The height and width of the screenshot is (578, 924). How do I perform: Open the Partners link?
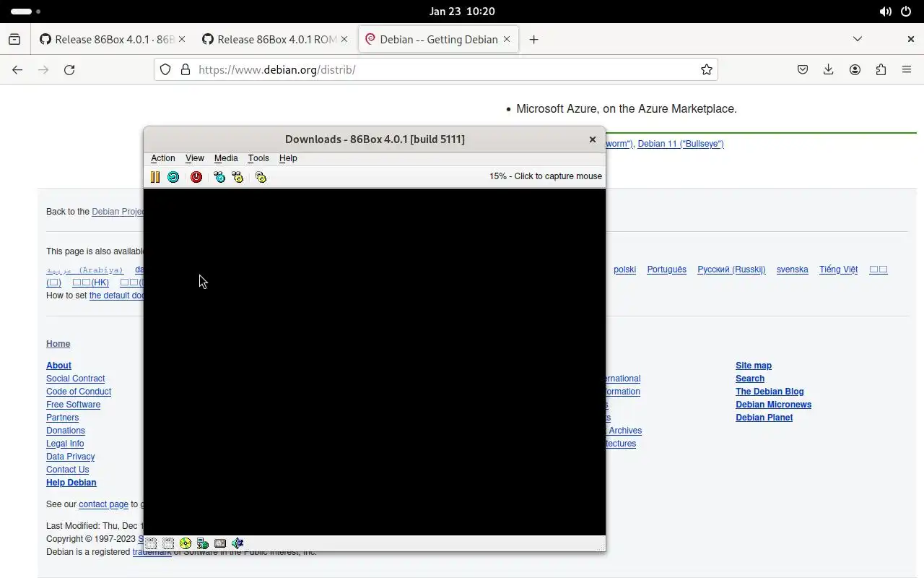pos(63,418)
